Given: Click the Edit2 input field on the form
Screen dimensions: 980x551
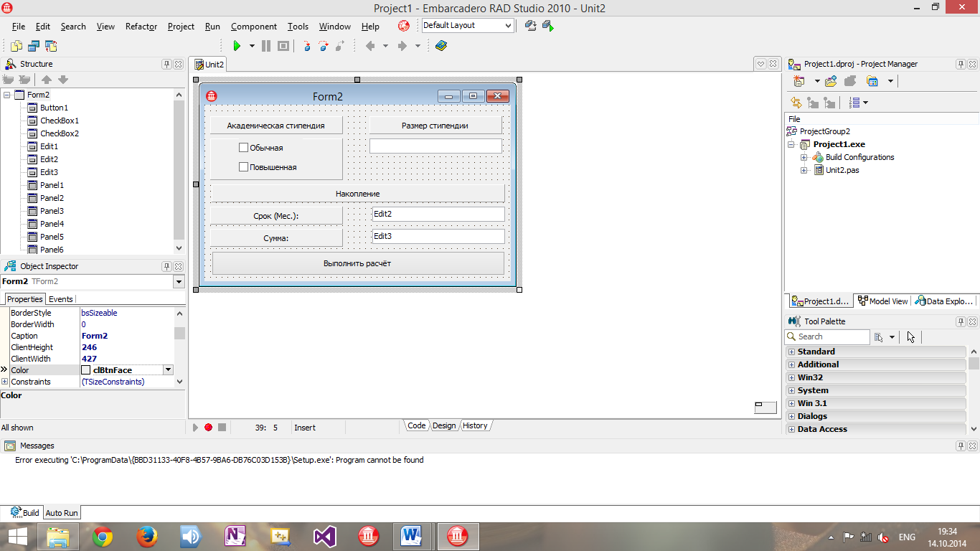Looking at the screenshot, I should point(438,214).
